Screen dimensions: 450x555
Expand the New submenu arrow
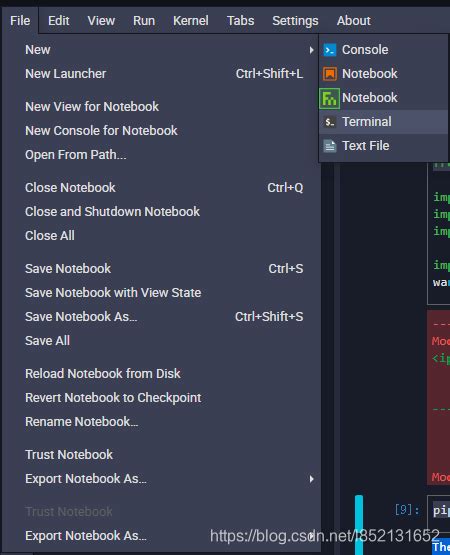(x=311, y=50)
